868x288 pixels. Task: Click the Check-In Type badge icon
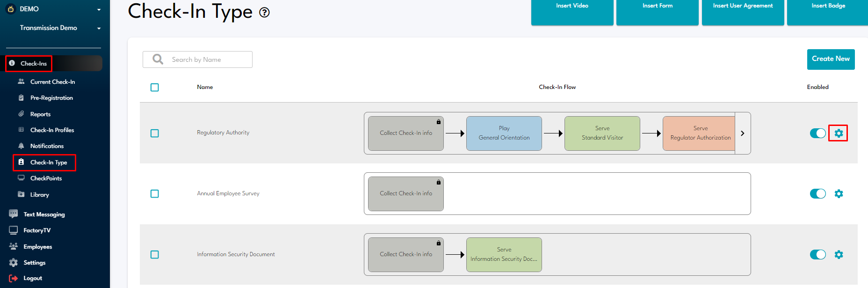21,162
